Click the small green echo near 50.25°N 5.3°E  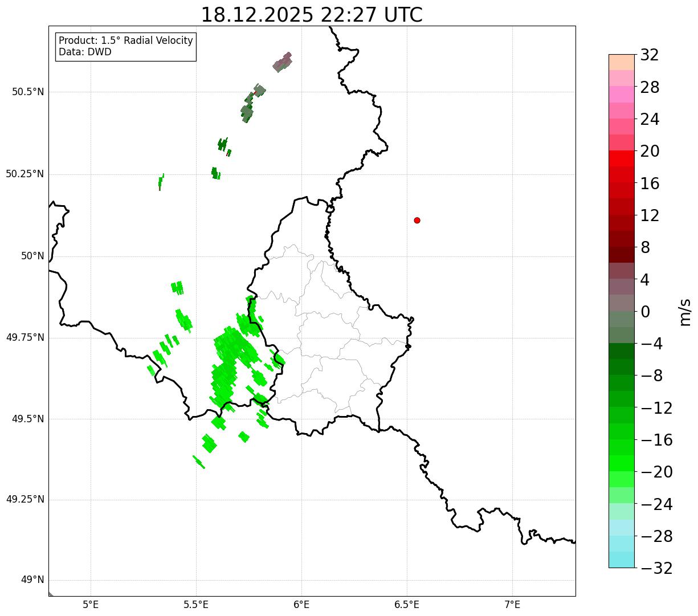click(161, 182)
